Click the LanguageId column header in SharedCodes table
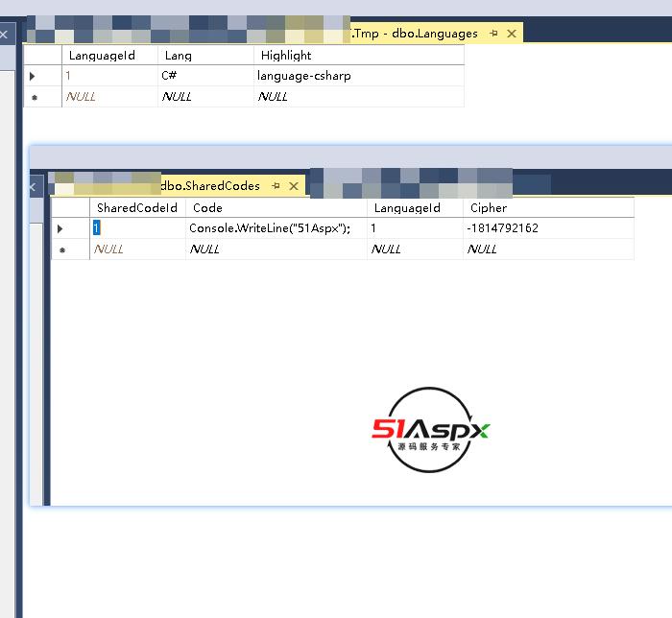 pos(415,207)
